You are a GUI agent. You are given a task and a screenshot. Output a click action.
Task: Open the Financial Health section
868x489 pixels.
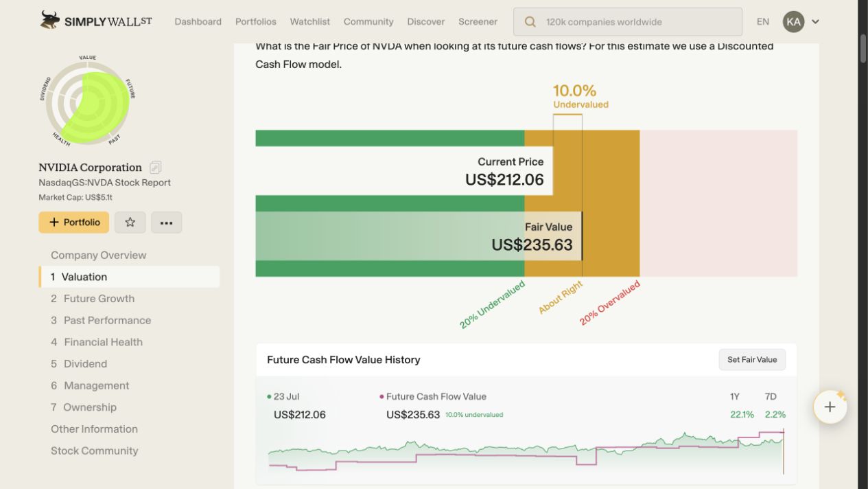pyautogui.click(x=97, y=342)
